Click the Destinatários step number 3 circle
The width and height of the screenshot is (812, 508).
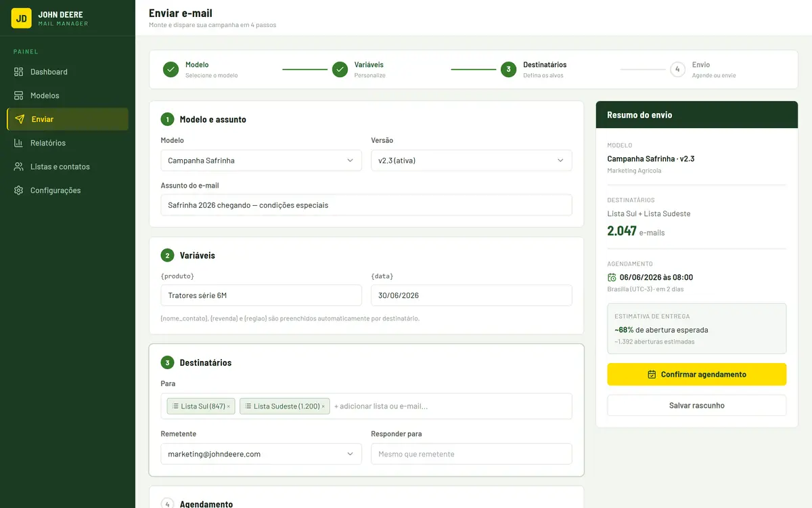click(508, 69)
